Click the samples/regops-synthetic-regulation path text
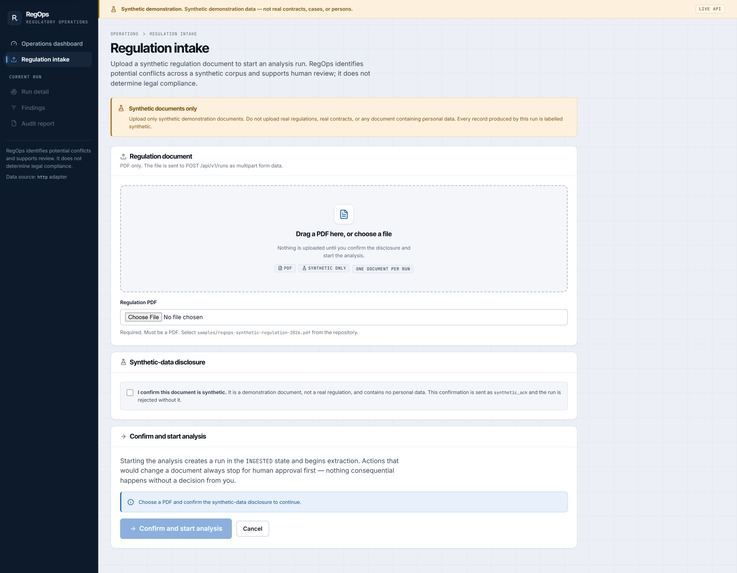The image size is (737, 573). click(x=254, y=332)
